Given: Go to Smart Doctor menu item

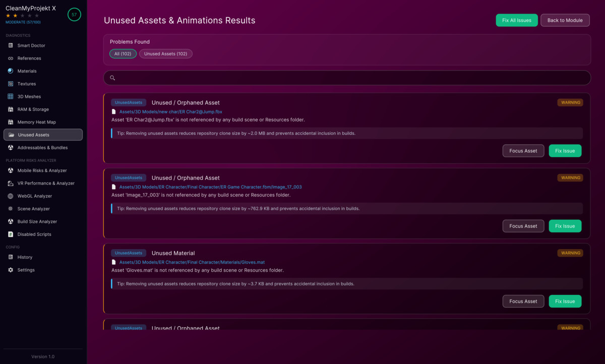Looking at the screenshot, I should tap(43, 45).
